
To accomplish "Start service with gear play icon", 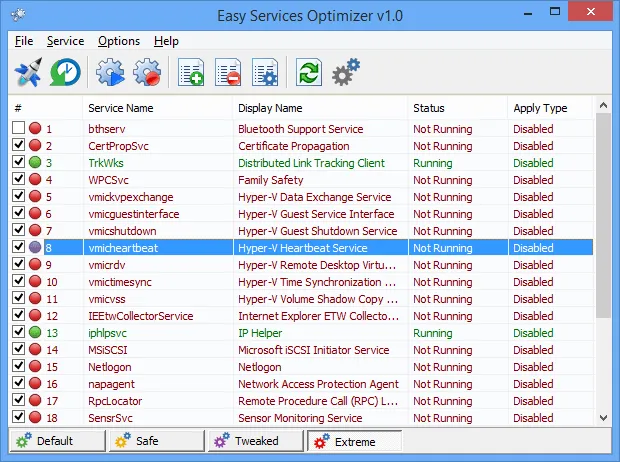I will (110, 72).
